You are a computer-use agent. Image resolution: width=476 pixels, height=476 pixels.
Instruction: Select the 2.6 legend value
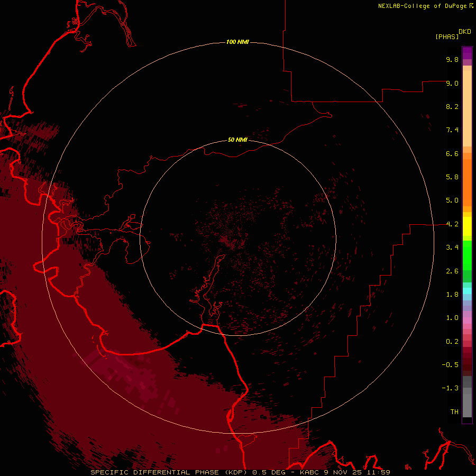452,271
